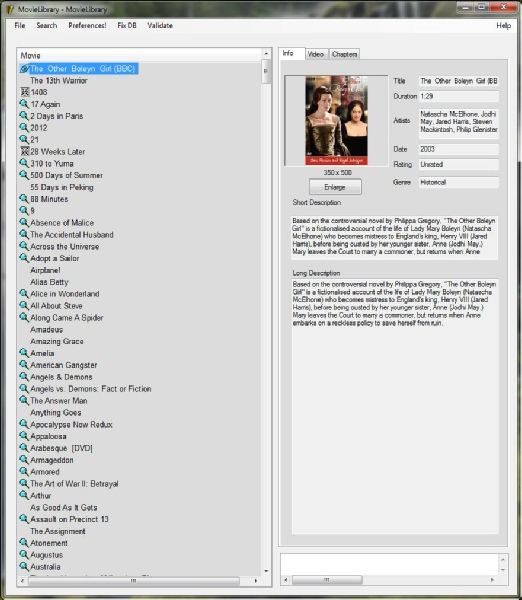Screen dimensions: 522x600
Task: Click the bottom text box's right scroll arrow
Action: (492, 580)
